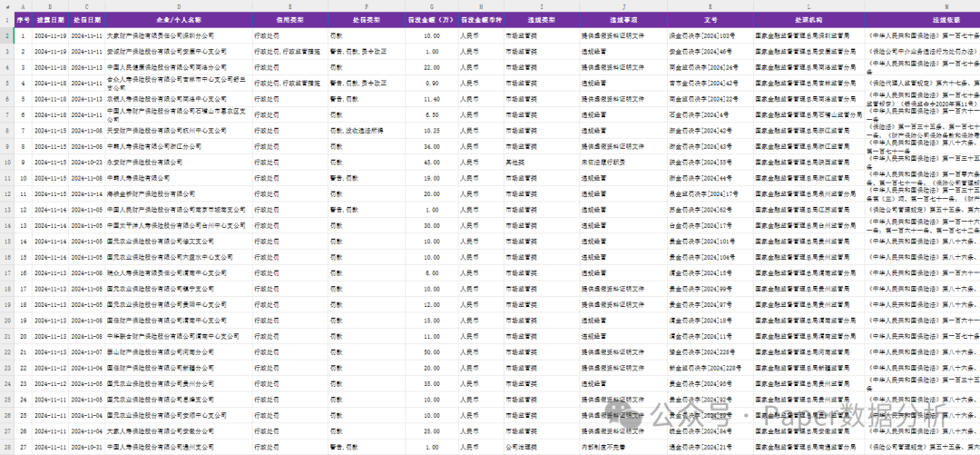The height and width of the screenshot is (455, 980).
Task: Click the 处罚日期 header cell
Action: [87, 19]
